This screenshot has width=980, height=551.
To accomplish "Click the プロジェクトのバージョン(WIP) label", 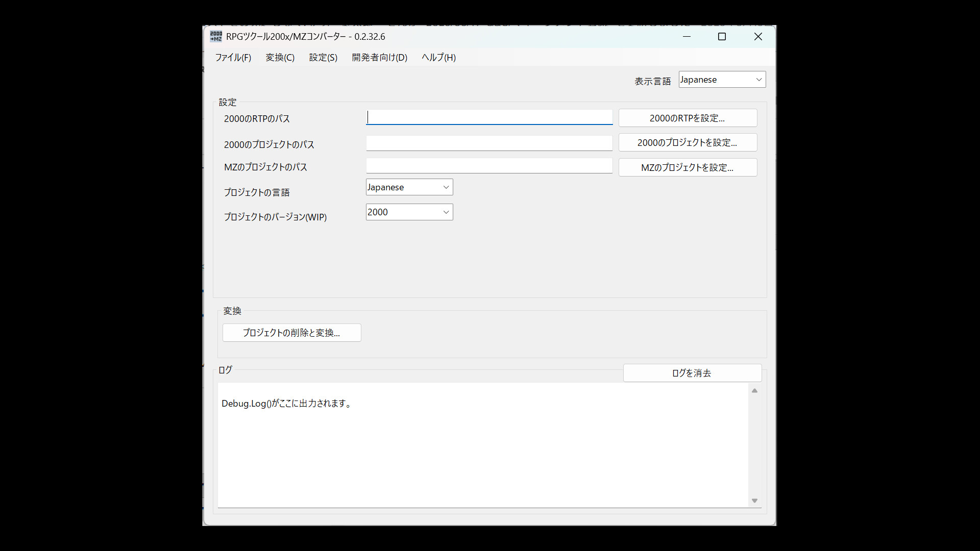I will click(275, 217).
